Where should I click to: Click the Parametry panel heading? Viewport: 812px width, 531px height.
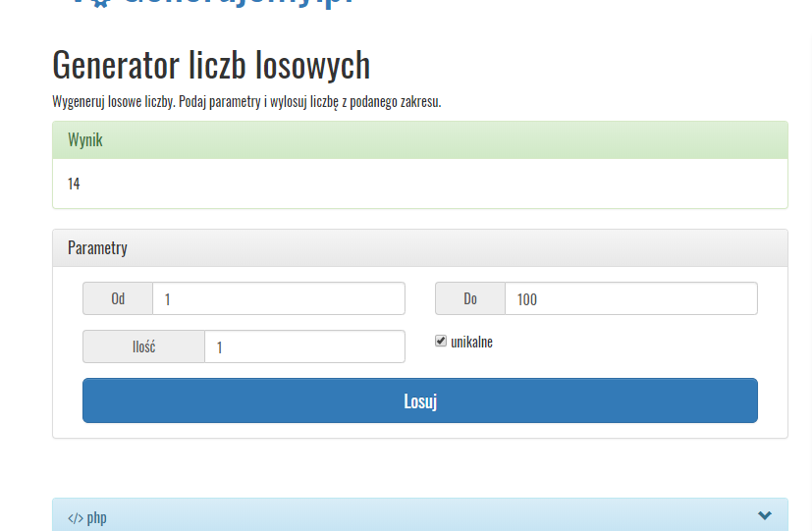(420, 248)
